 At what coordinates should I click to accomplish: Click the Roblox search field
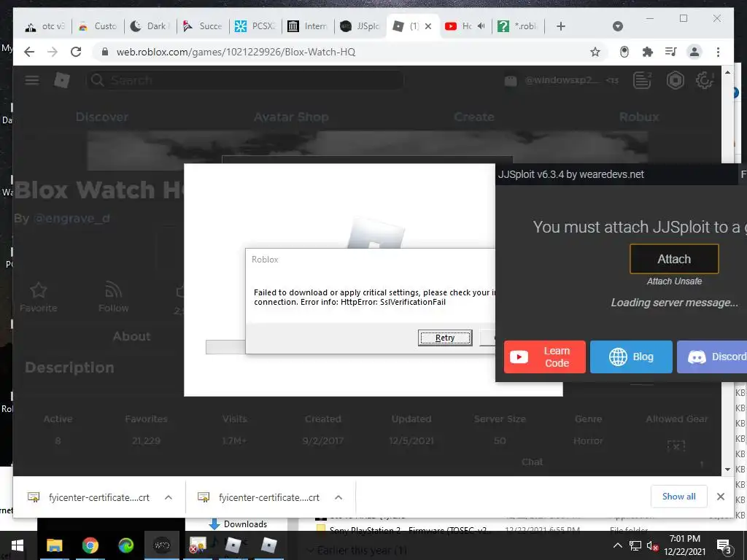coord(245,80)
